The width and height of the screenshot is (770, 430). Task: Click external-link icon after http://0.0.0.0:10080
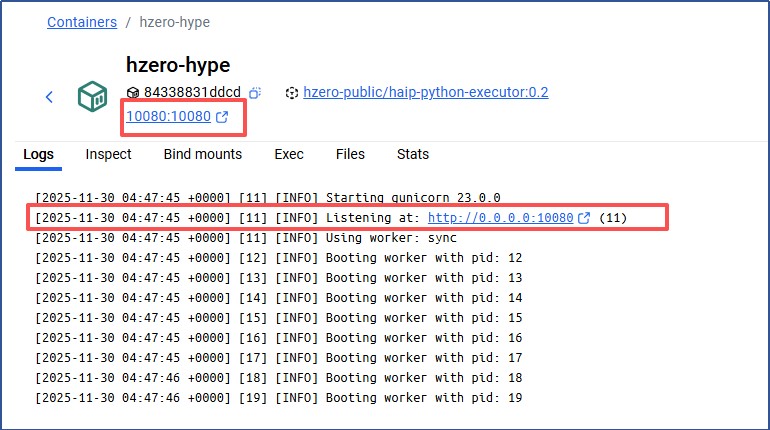(584, 218)
